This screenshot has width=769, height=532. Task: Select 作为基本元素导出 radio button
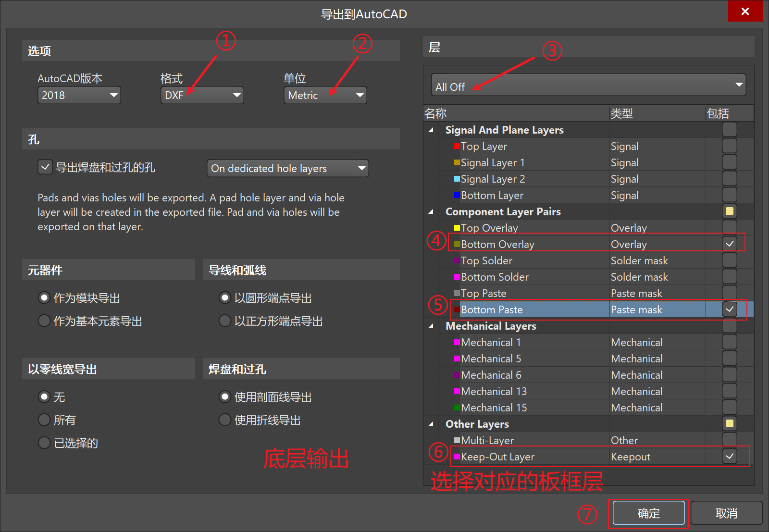click(44, 321)
